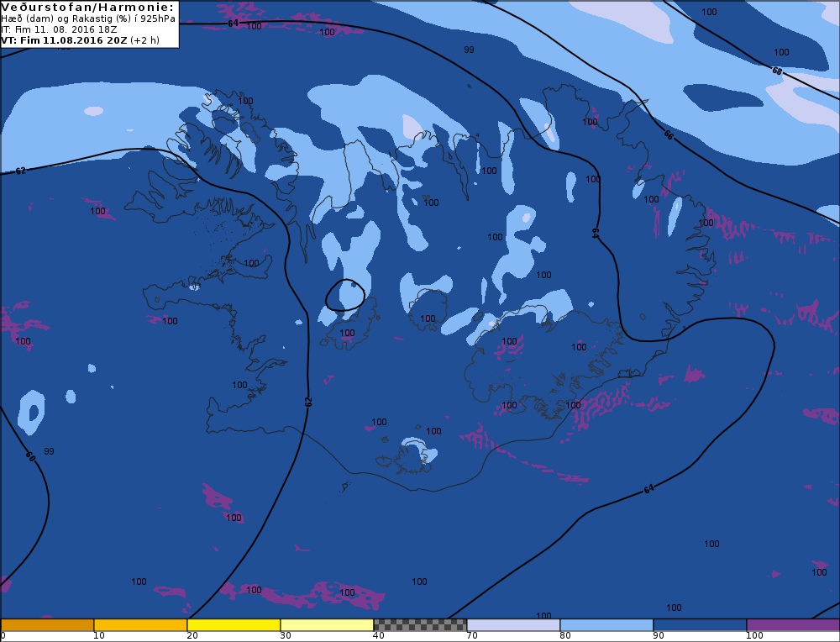The width and height of the screenshot is (840, 642).
Task: Click the legend tick label "20"
Action: tap(192, 635)
